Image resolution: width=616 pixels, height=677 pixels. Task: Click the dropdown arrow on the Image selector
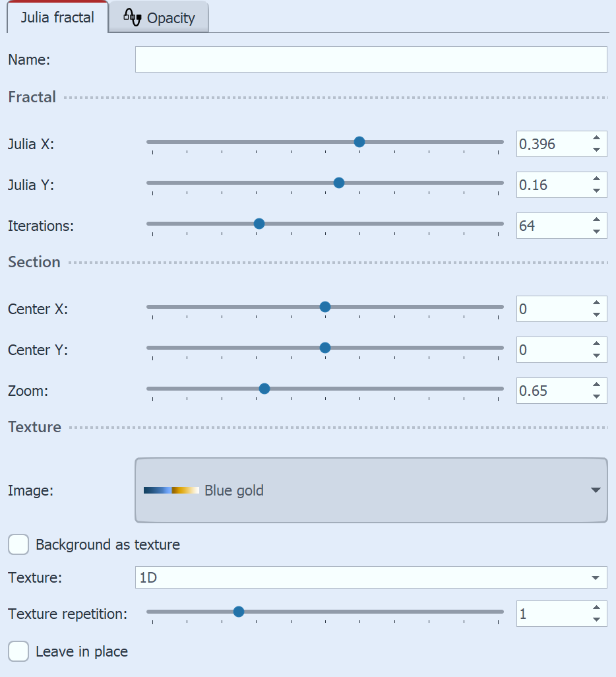click(595, 490)
